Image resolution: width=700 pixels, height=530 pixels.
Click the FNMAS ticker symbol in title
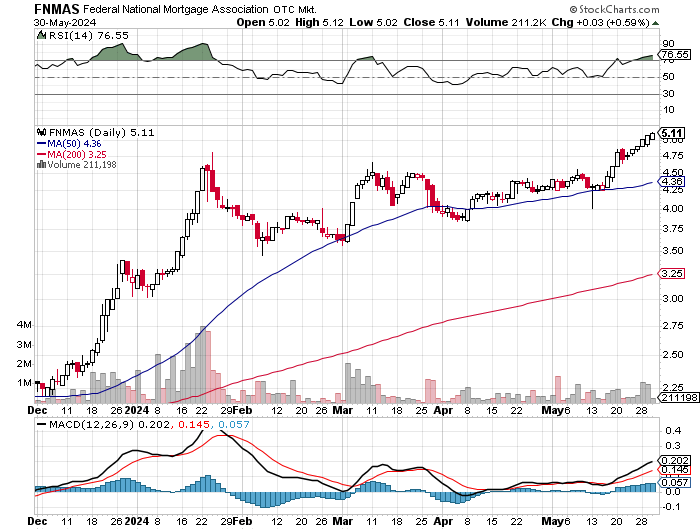[57, 9]
